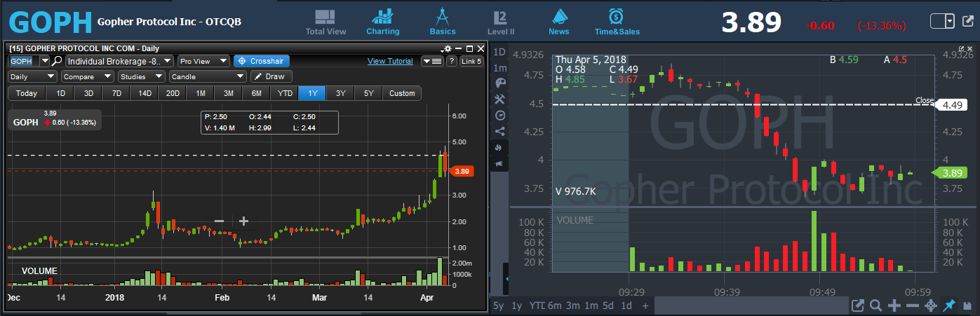
Task: Open the Level II quotes view
Action: (500, 22)
